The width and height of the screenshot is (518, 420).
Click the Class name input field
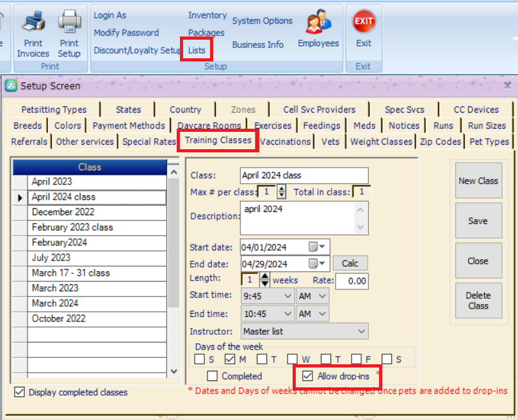[x=304, y=175]
